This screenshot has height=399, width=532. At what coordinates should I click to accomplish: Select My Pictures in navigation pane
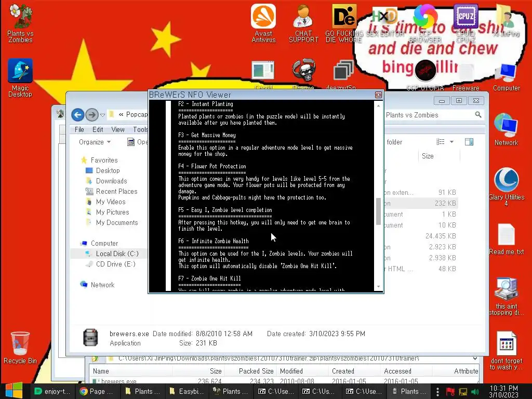pos(112,212)
